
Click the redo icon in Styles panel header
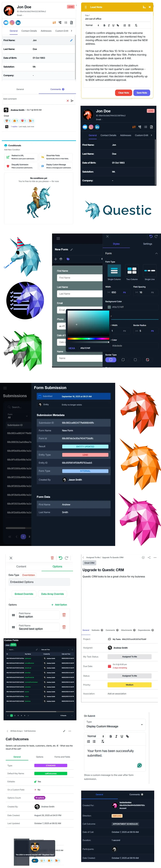pos(156,236)
